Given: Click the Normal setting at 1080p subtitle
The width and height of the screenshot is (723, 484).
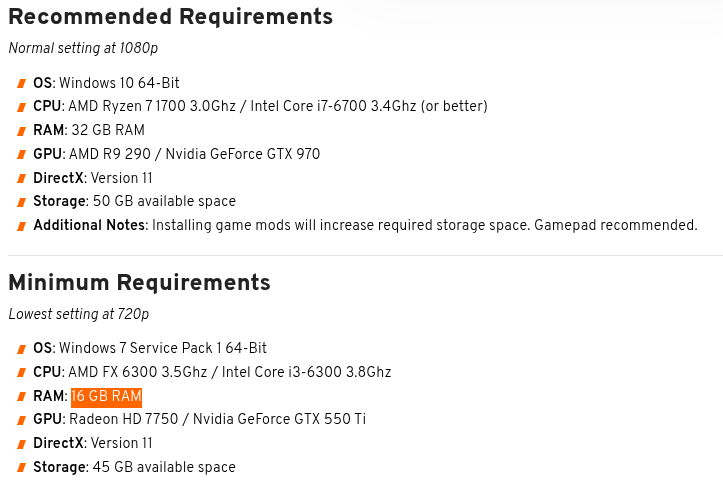Looking at the screenshot, I should [83, 48].
